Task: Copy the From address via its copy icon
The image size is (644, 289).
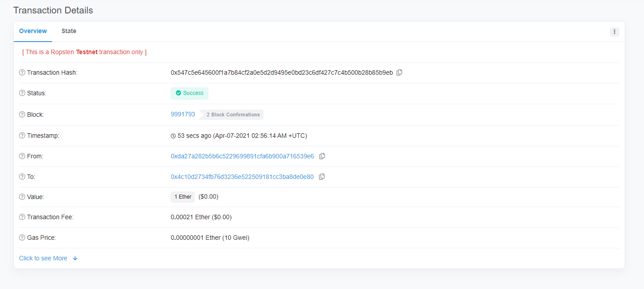Action: pyautogui.click(x=322, y=156)
